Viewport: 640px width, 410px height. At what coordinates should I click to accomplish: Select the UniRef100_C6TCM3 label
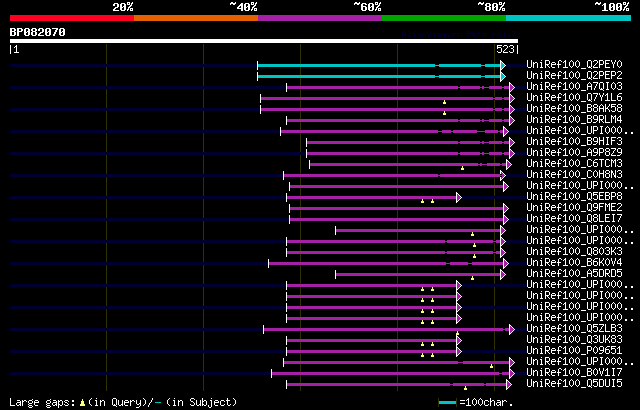[x=574, y=164]
